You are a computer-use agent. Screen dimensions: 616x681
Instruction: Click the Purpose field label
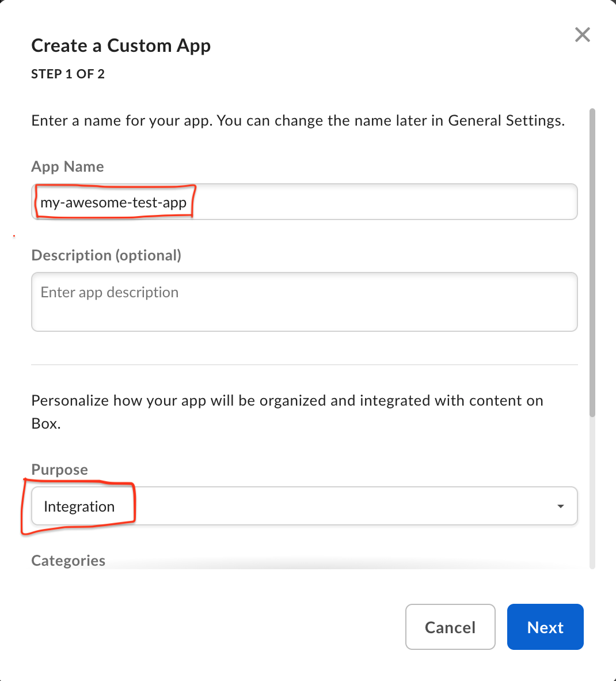(59, 470)
